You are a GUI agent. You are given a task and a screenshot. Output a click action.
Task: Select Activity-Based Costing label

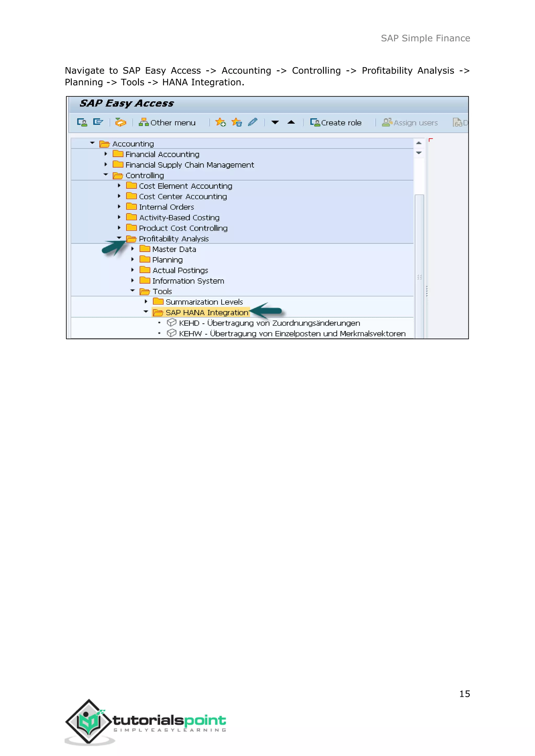[179, 218]
